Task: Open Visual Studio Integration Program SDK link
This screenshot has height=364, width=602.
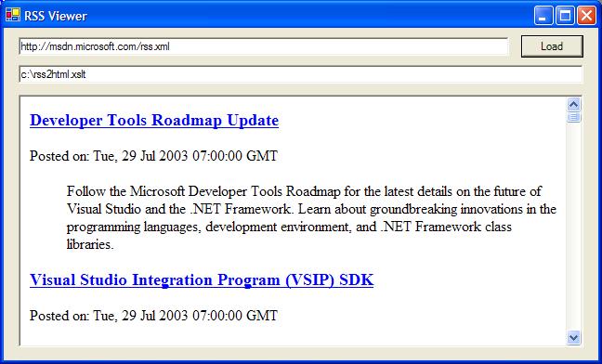Action: [202, 279]
